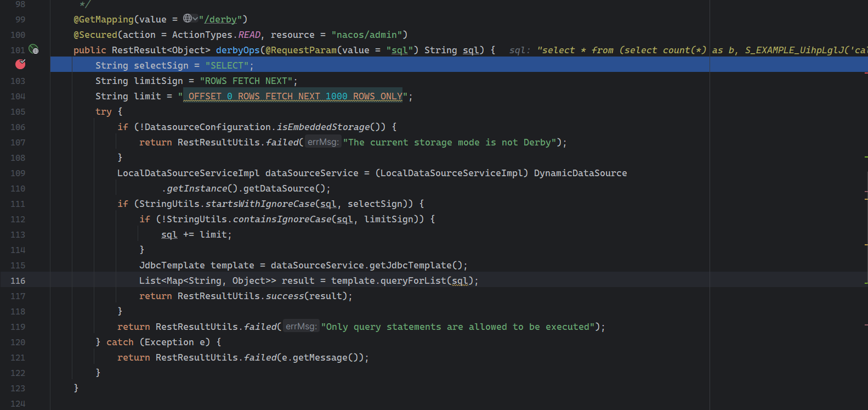Click the errMsg hint before "The current storage mode"
The height and width of the screenshot is (410, 868).
tap(322, 142)
